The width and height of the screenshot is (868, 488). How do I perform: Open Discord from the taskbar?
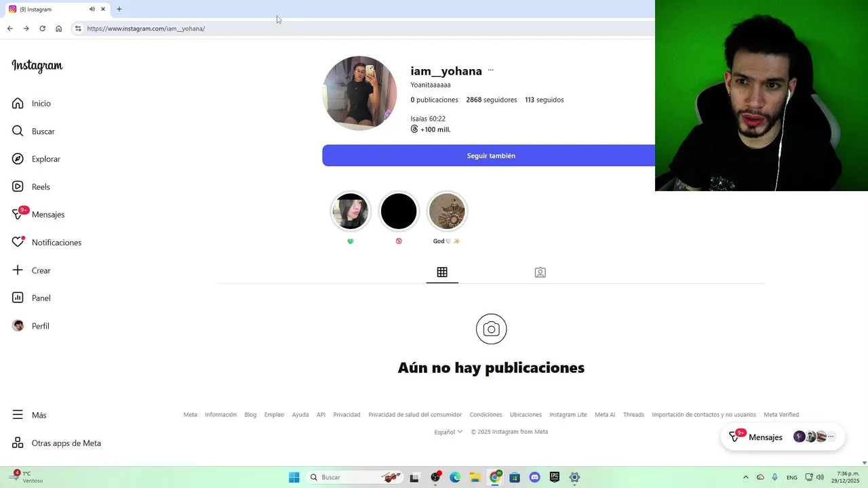534,477
